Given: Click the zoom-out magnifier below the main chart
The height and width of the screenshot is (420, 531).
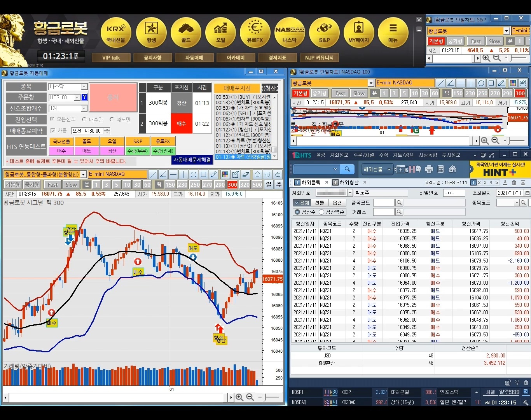Looking at the screenshot, I should (x=250, y=397).
